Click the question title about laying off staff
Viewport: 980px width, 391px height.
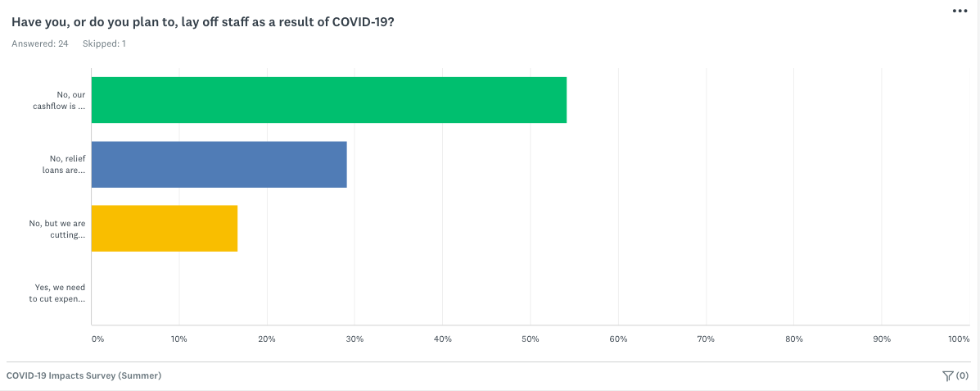pos(202,21)
